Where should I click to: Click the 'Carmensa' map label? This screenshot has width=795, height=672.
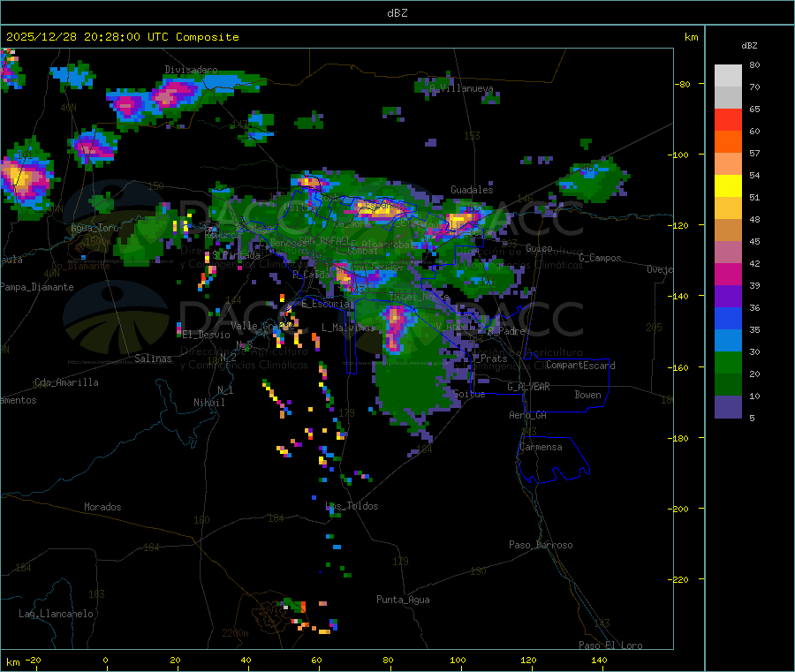point(541,448)
